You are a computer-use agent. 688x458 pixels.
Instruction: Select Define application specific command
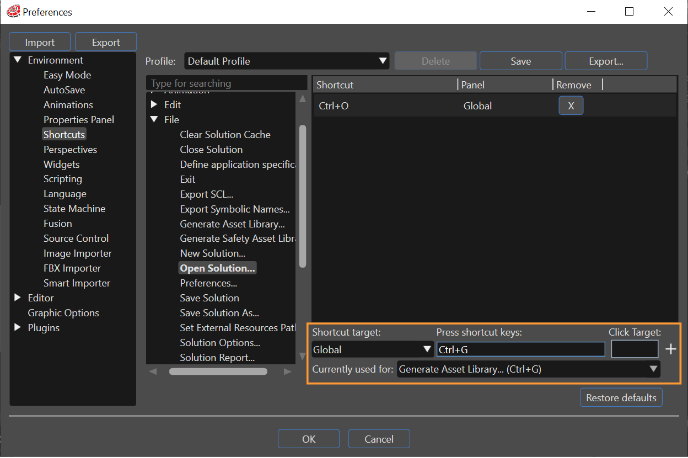[x=237, y=165]
